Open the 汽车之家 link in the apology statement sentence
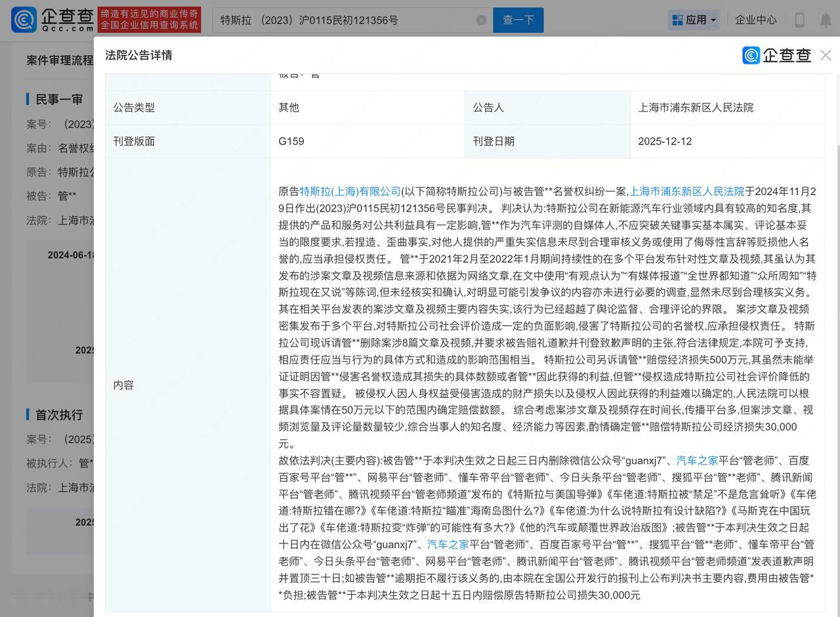 pyautogui.click(x=448, y=544)
